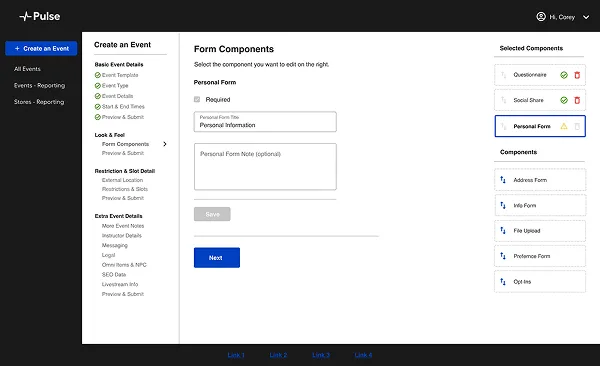Click the Questionnaire reorder arrows icon
This screenshot has width=600, height=366.
click(504, 75)
